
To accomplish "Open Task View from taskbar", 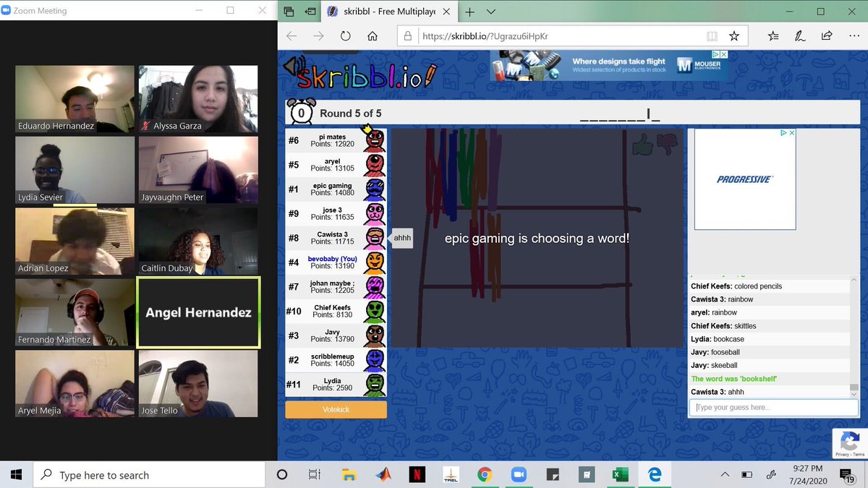I will tap(315, 475).
